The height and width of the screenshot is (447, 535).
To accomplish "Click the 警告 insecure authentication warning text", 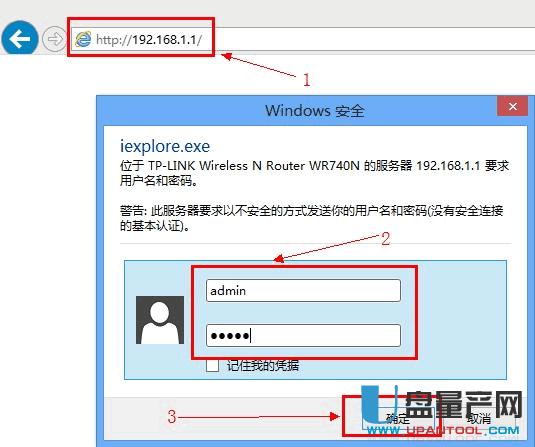I will point(311,218).
